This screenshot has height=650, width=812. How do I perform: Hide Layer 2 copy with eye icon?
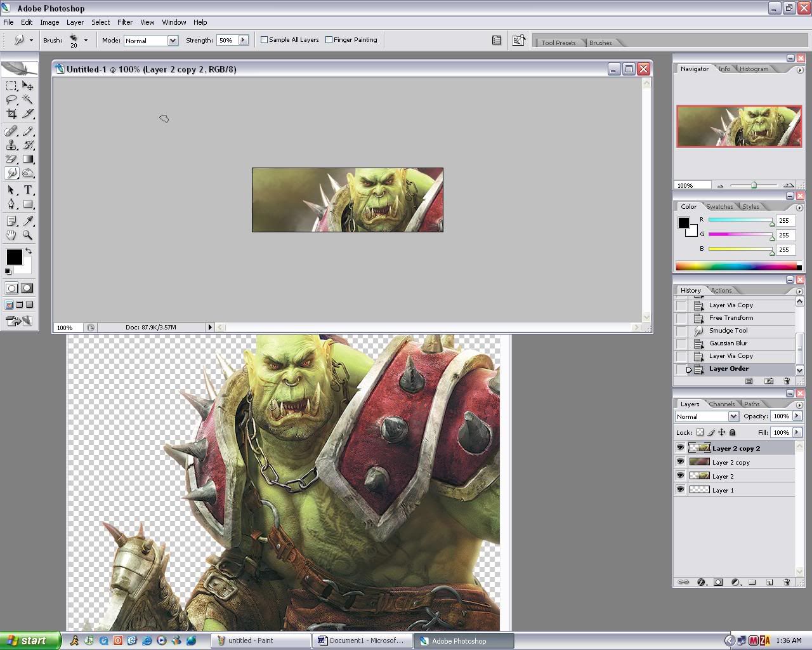(x=680, y=462)
